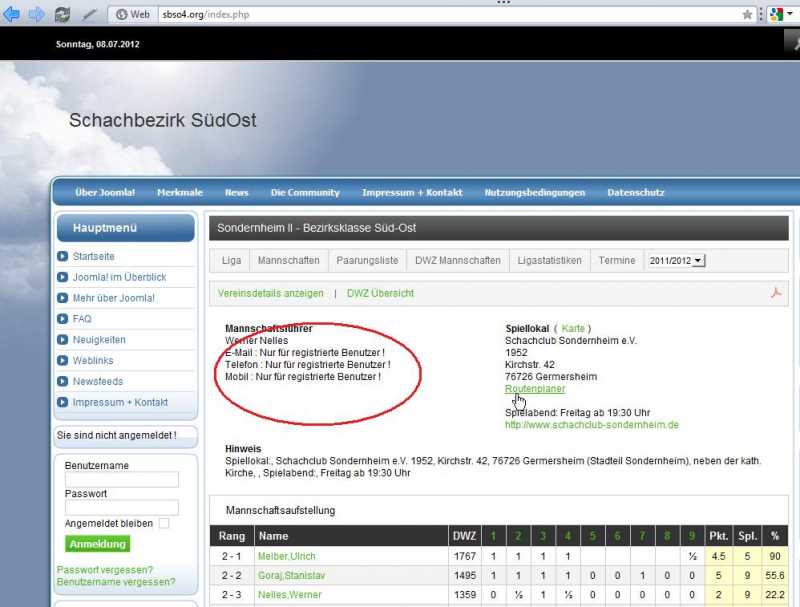This screenshot has height=607, width=800.
Task: Click into the Benutzername input field
Action: click(x=122, y=480)
